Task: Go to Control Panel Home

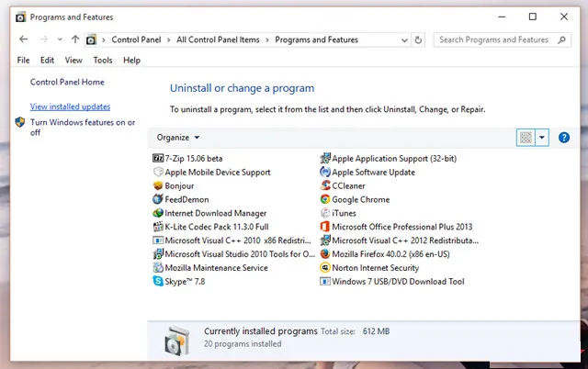Action: pos(67,82)
